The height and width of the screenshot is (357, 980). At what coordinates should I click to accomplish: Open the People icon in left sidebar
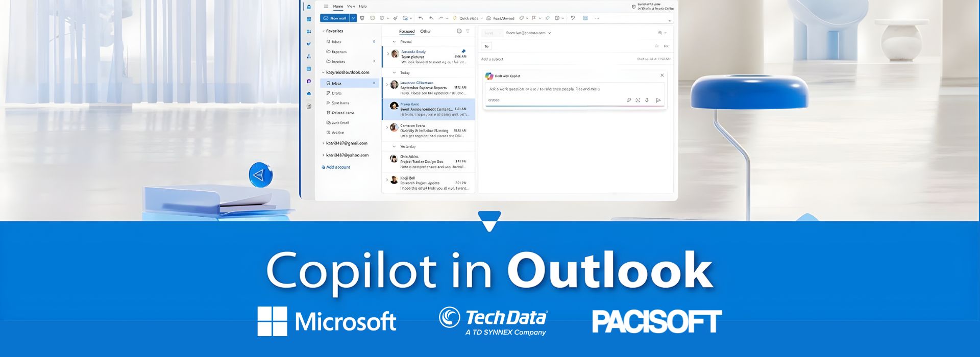tap(309, 32)
